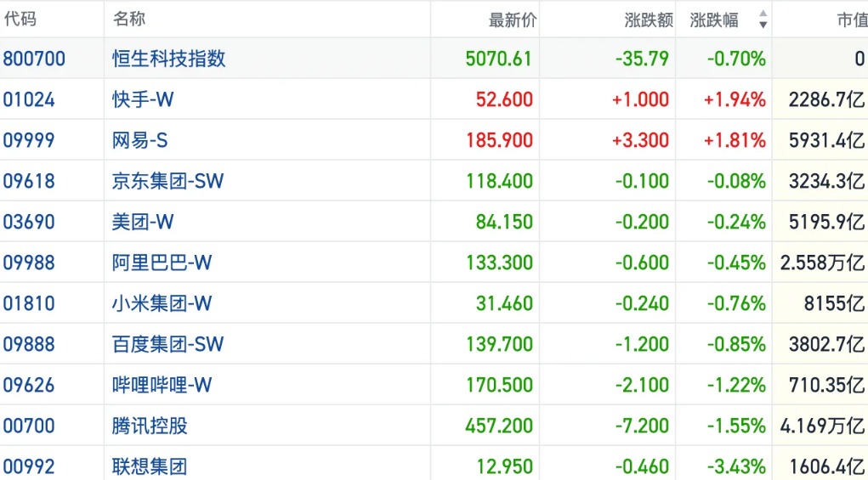Click the price 185.900
The image size is (868, 480).
(x=499, y=140)
